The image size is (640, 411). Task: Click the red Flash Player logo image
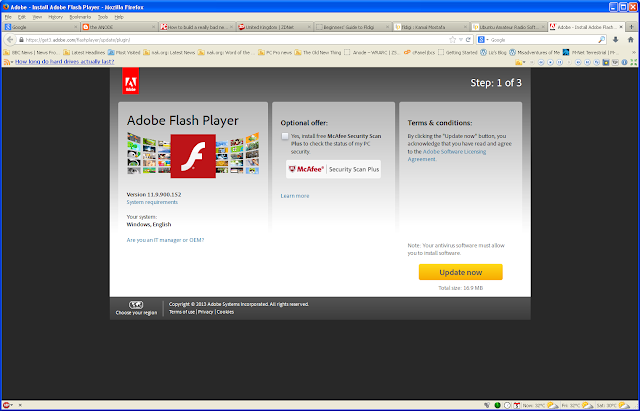193,156
